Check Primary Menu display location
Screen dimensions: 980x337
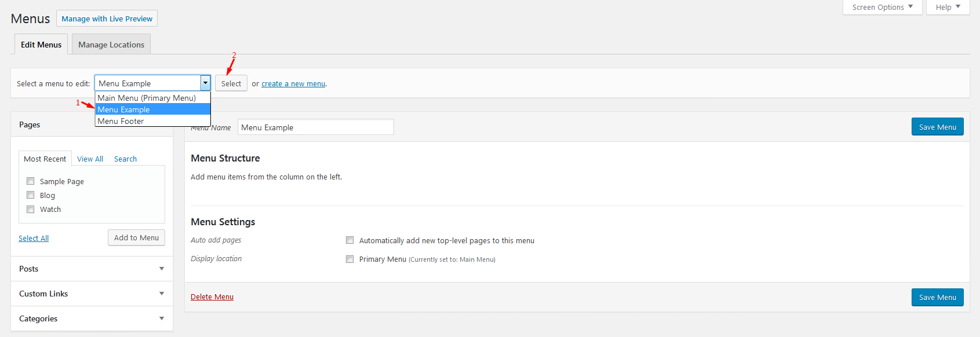click(x=350, y=259)
